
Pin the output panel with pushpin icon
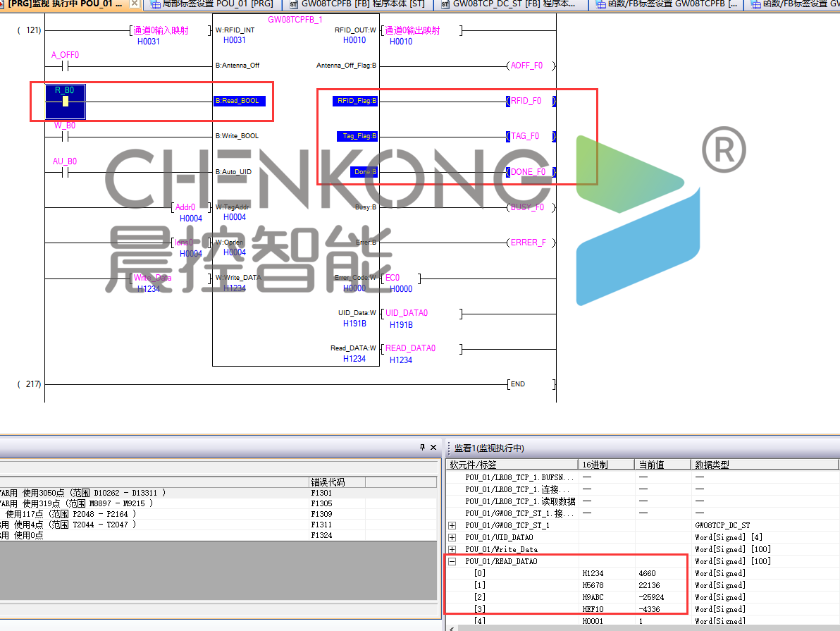423,448
